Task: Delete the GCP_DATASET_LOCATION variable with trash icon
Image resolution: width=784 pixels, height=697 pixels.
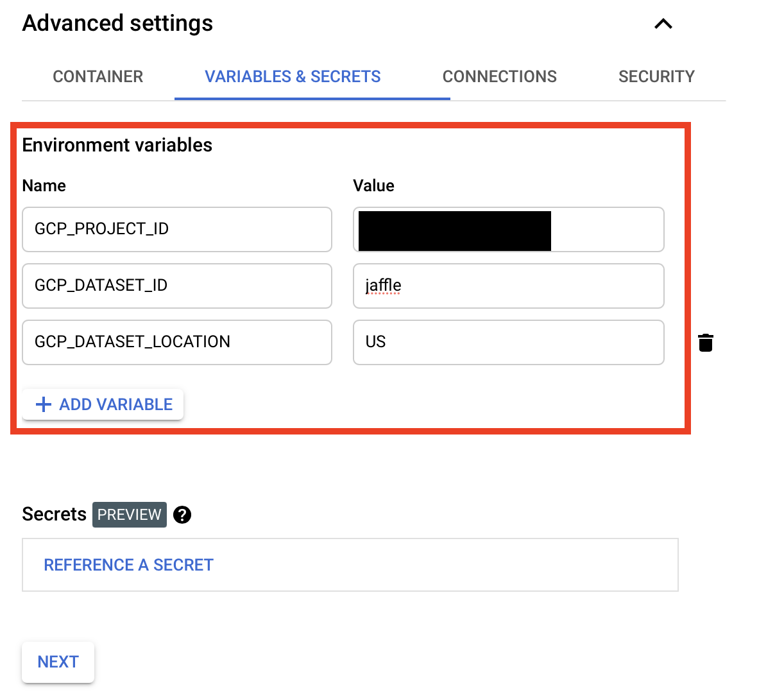Action: 706,343
